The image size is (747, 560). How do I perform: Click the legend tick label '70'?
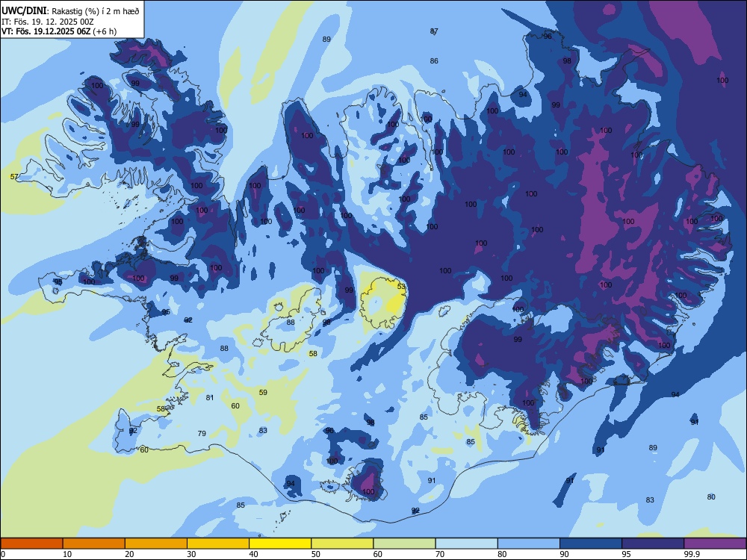click(440, 554)
